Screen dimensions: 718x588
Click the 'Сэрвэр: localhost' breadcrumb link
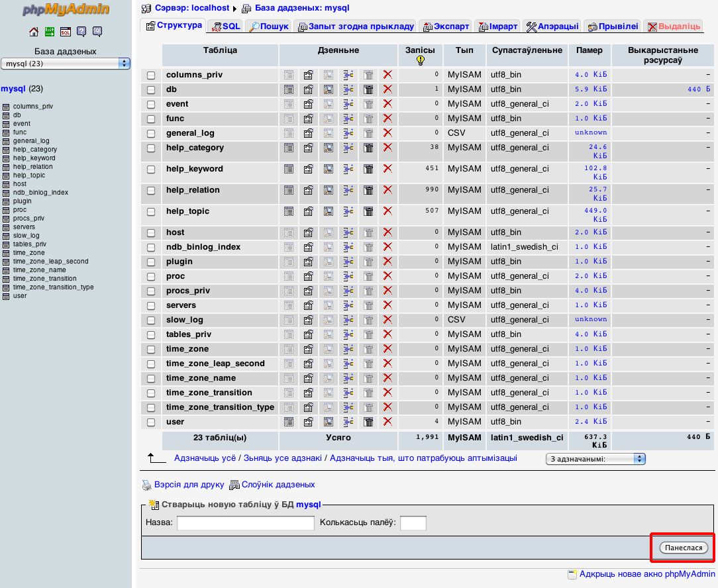pos(192,8)
